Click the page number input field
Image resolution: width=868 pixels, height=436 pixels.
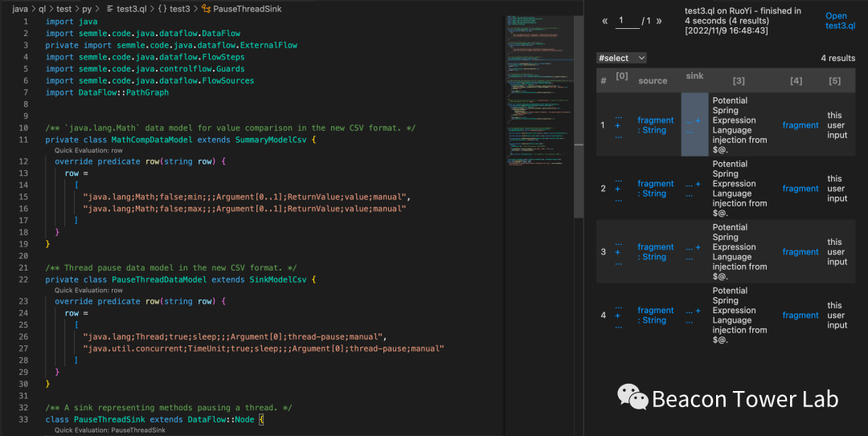click(x=628, y=21)
